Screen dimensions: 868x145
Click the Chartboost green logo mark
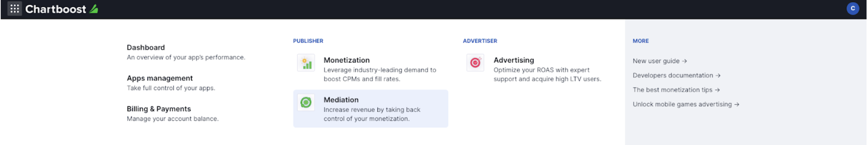pyautogui.click(x=94, y=9)
